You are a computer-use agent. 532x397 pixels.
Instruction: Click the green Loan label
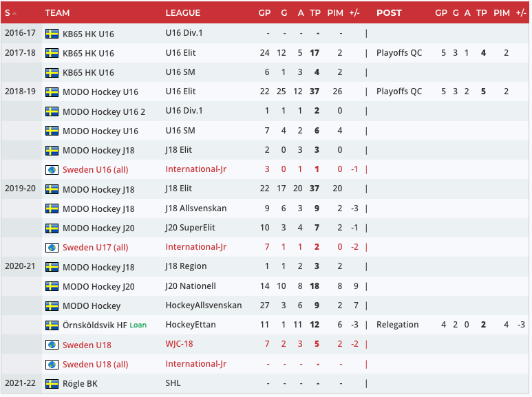click(138, 325)
